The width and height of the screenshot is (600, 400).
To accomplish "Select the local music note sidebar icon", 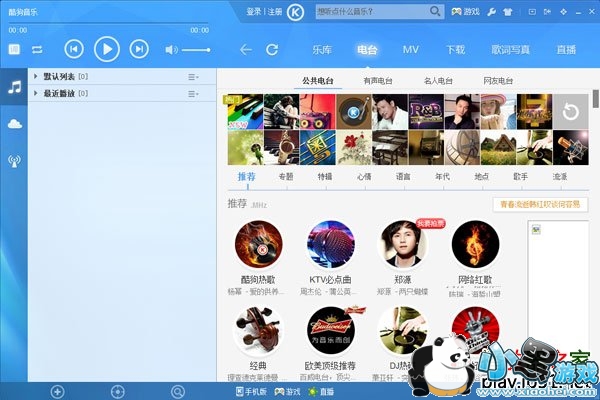I will [15, 87].
